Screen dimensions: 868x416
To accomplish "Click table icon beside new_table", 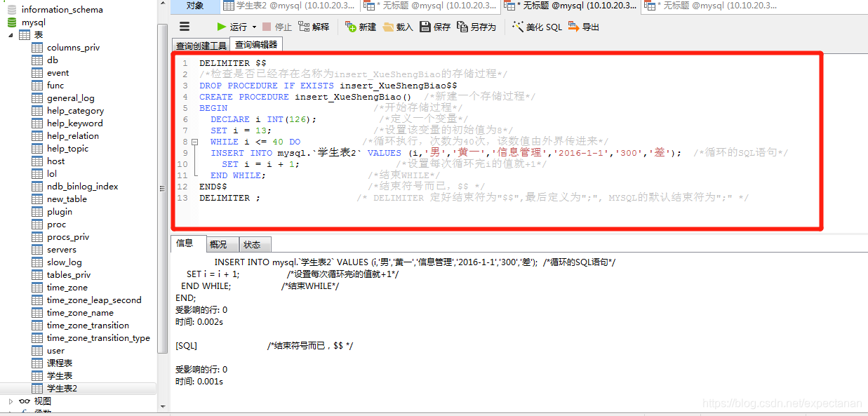I will click(37, 199).
